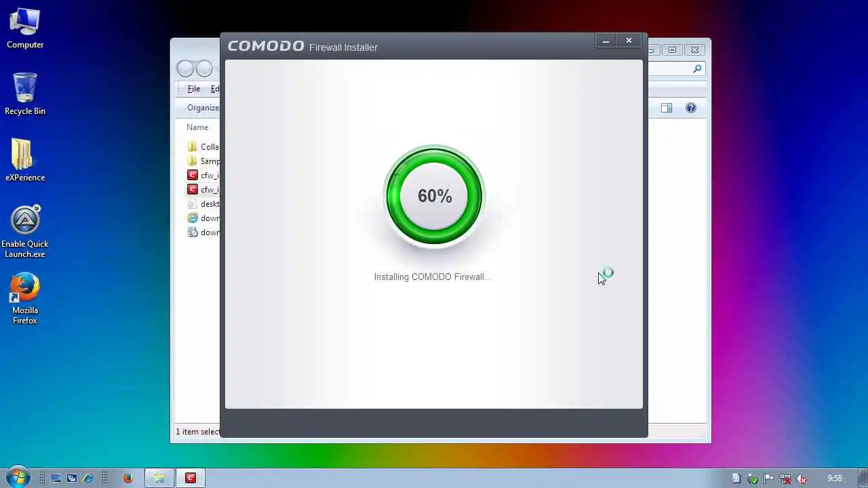This screenshot has width=868, height=488.
Task: Select the Samp... folder in Explorer
Action: coord(203,161)
